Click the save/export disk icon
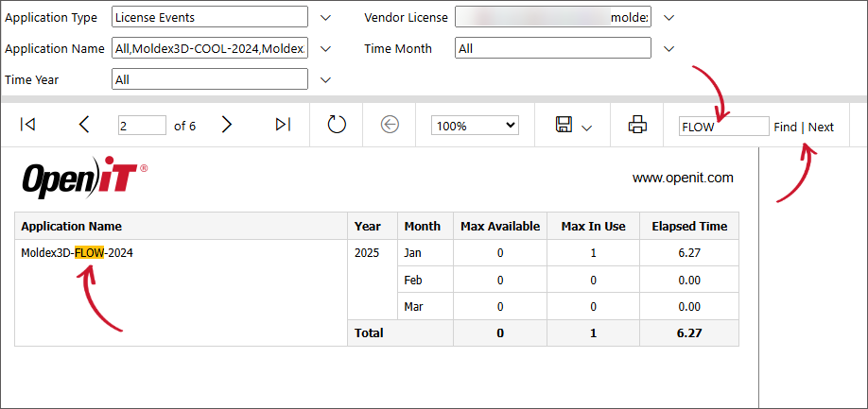The width and height of the screenshot is (868, 409). tap(564, 125)
